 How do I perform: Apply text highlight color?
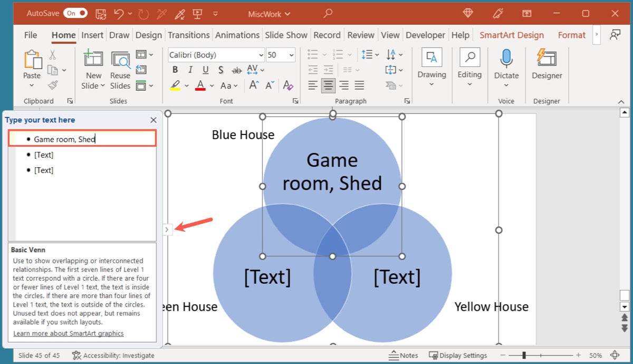(174, 85)
